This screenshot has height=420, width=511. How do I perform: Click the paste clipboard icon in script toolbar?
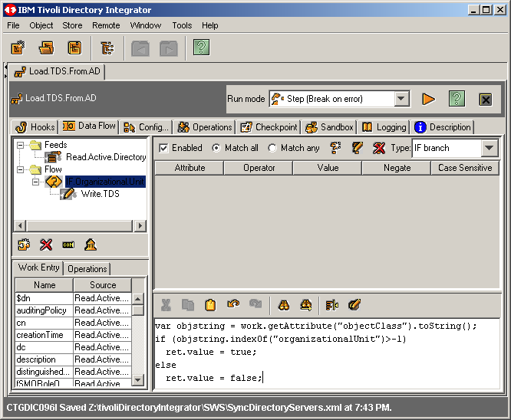click(210, 305)
